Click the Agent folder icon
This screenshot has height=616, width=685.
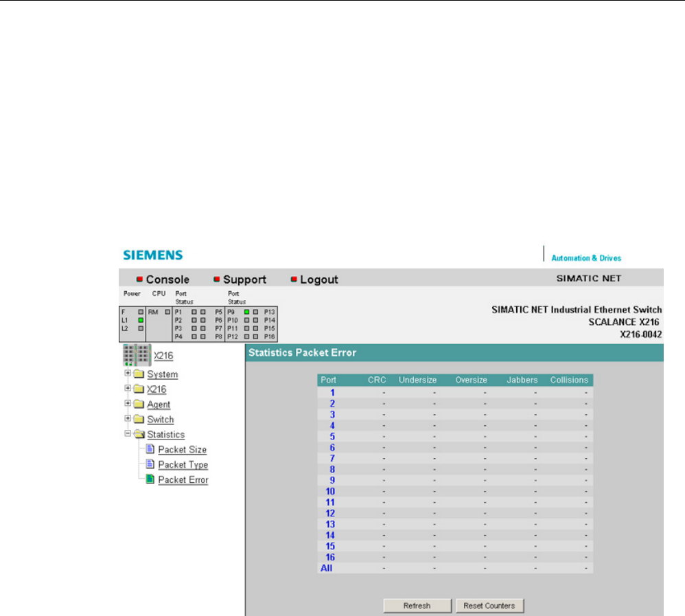139,404
